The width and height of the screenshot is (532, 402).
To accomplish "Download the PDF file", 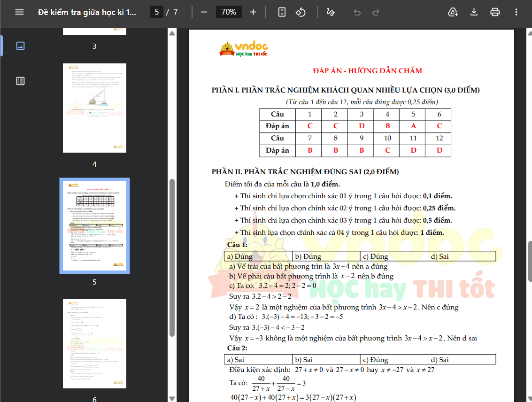I will [474, 12].
